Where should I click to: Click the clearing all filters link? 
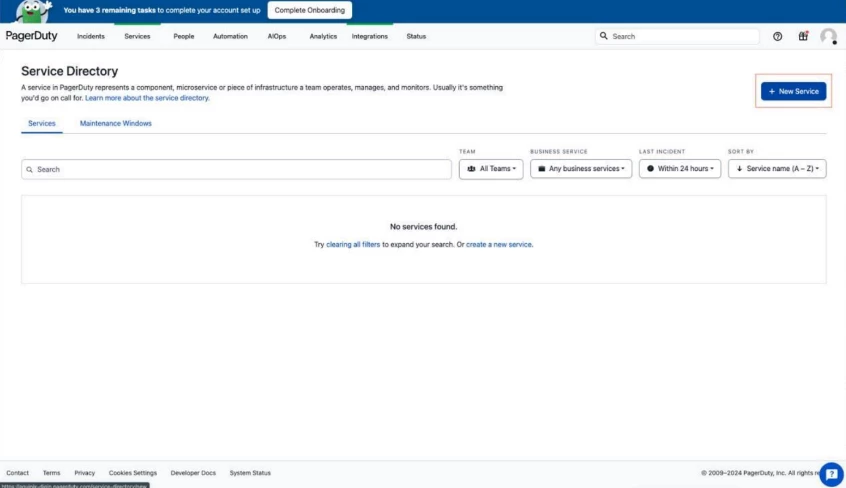(353, 245)
